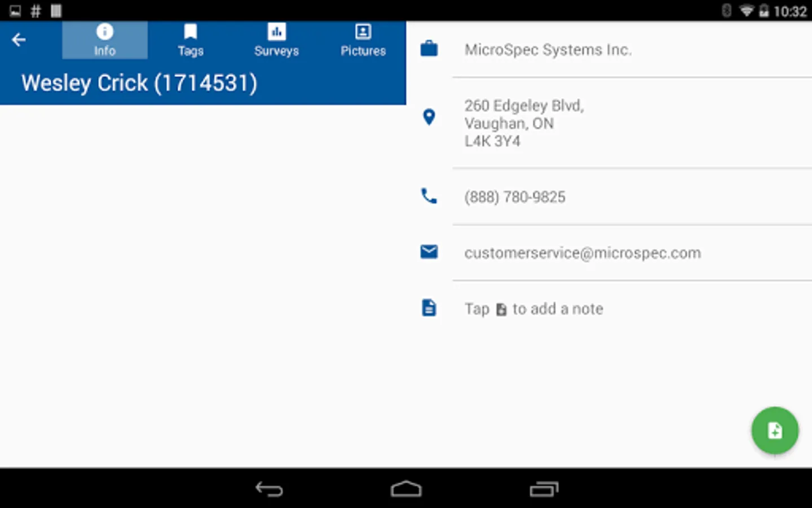
Task: Tap the map pin address icon
Action: (x=429, y=117)
